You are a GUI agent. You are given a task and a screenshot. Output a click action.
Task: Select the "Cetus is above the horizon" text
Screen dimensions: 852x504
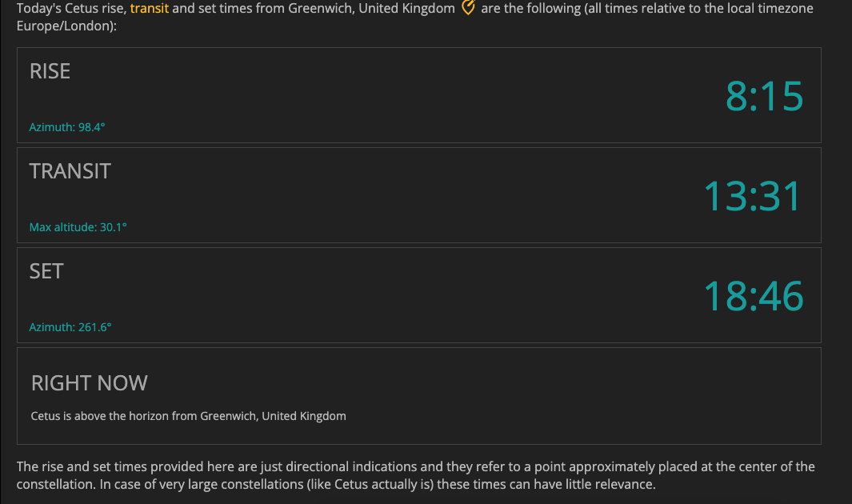[189, 416]
